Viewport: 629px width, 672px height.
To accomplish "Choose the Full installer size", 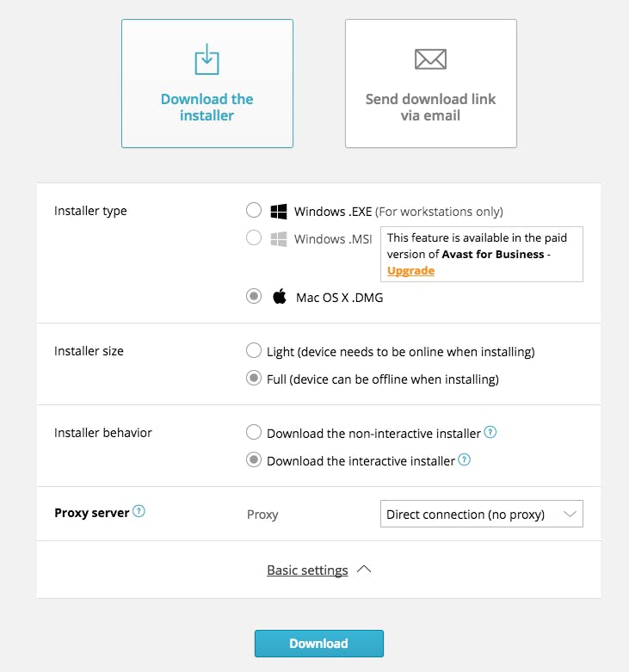I will click(254, 379).
